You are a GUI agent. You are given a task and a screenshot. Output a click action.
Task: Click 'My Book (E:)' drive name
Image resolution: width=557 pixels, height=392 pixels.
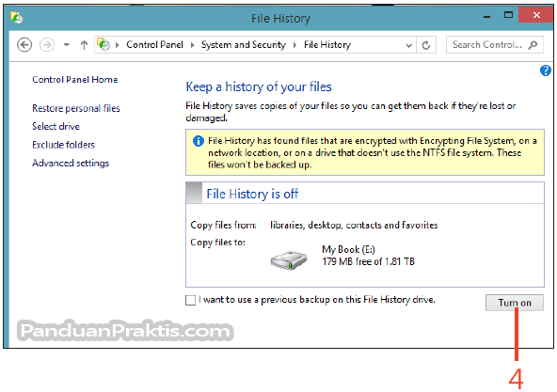348,249
